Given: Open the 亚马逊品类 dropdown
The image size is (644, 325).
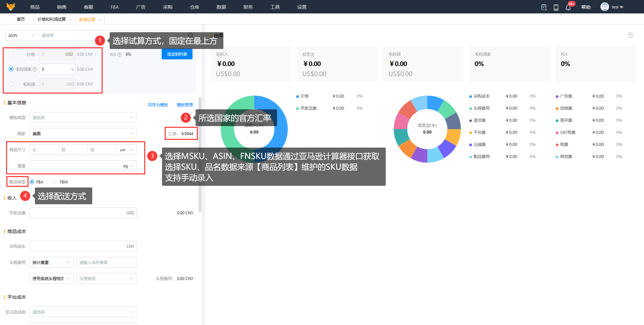Looking at the screenshot, I should (83, 312).
